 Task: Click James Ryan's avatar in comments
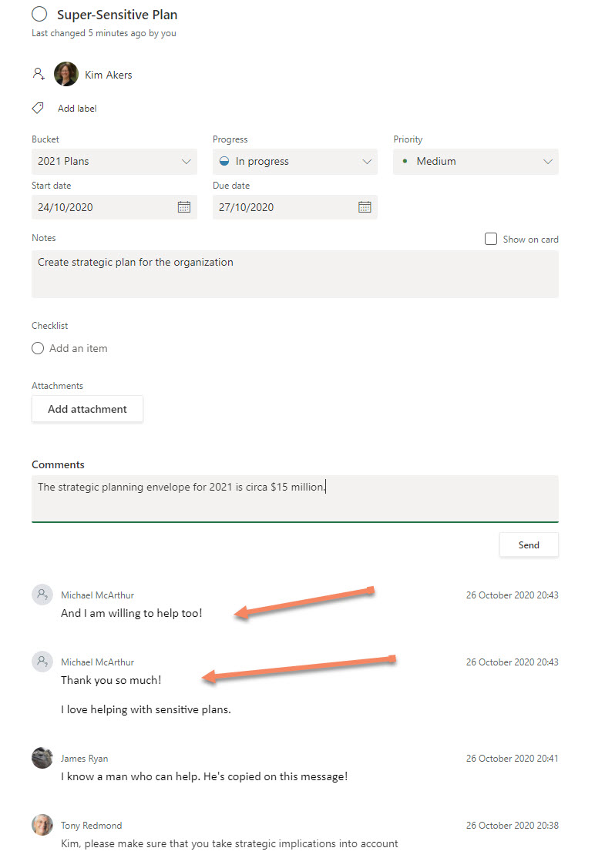(x=42, y=757)
